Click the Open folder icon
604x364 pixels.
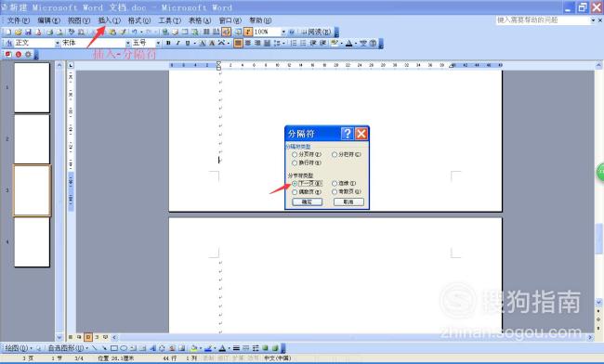[18, 32]
